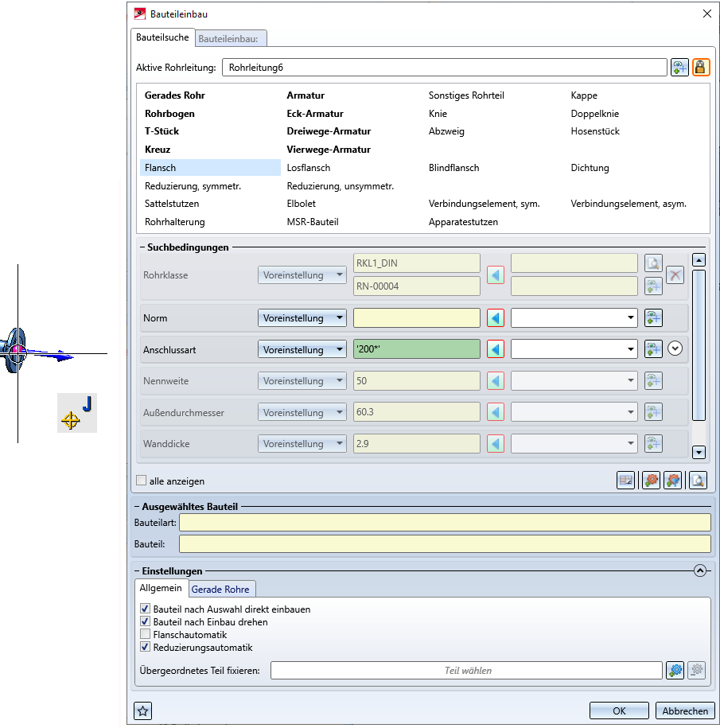This screenshot has height=728, width=720.
Task: Click the scroll-down arrow of Suchbedingungen list
Action: [x=699, y=452]
